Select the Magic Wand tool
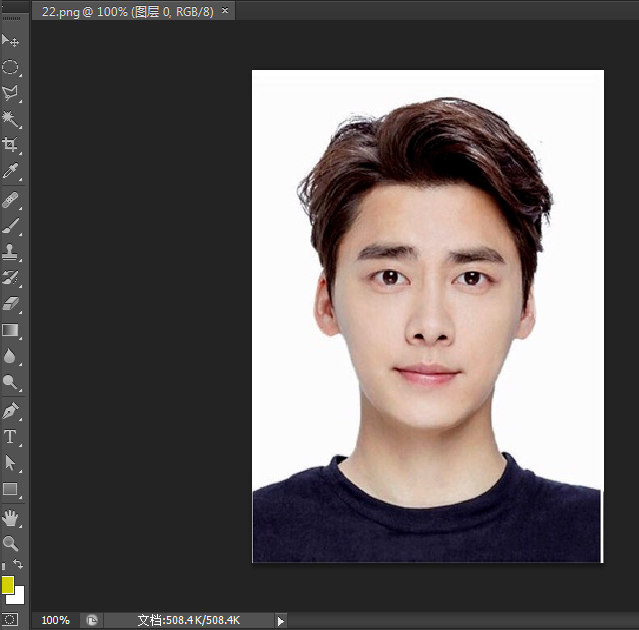Viewport: 639px width, 630px height. pos(10,119)
